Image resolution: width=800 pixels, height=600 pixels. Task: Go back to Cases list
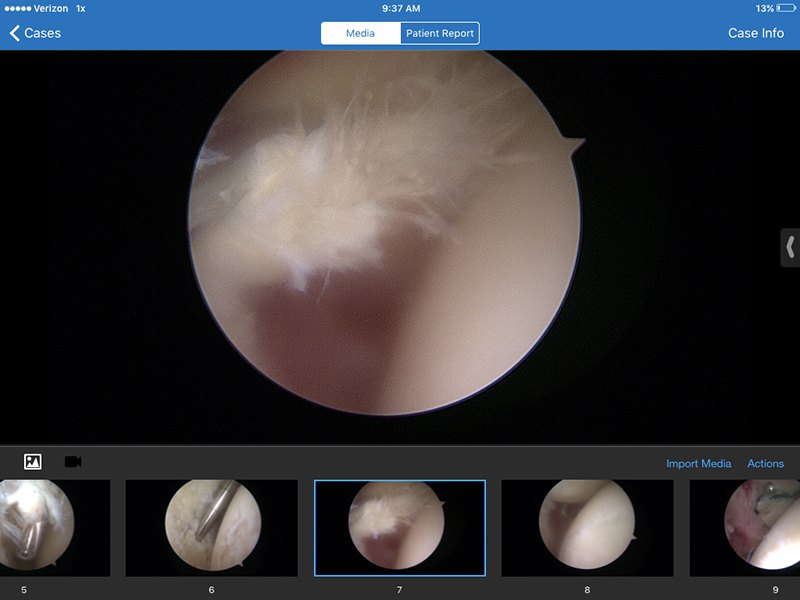click(35, 33)
